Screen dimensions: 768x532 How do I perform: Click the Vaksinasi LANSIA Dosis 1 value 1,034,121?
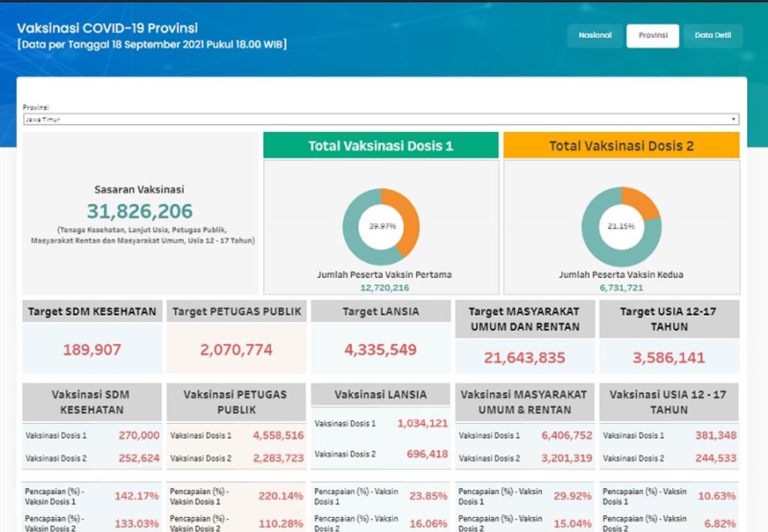point(422,423)
